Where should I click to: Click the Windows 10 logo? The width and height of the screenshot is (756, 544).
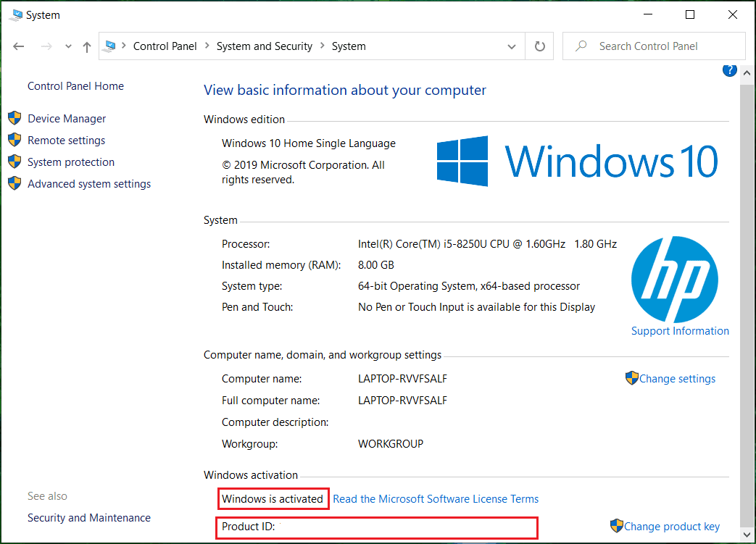(x=575, y=160)
